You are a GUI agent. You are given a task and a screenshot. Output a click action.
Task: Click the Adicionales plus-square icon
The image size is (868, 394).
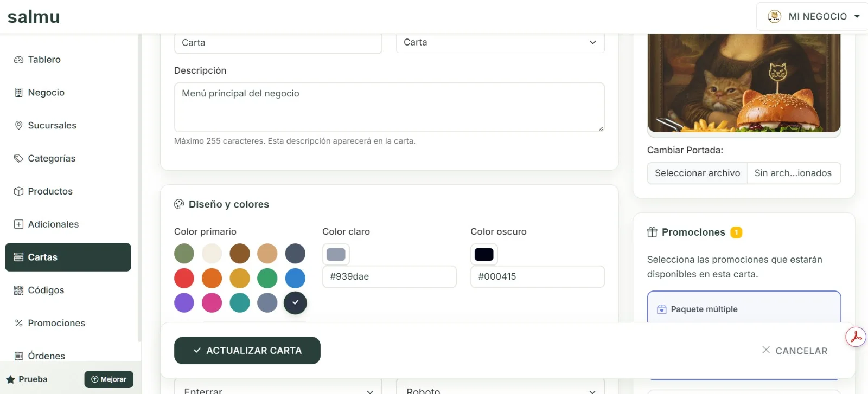pyautogui.click(x=18, y=224)
